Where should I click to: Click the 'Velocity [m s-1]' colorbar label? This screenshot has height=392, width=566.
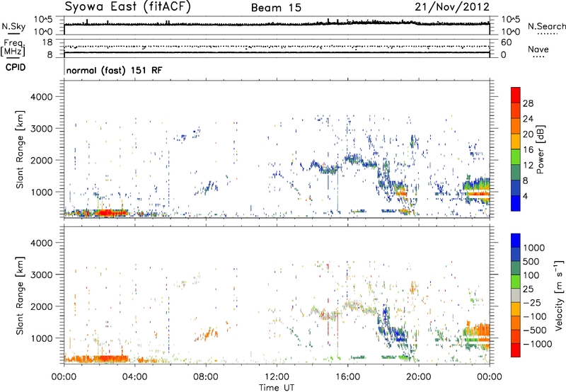click(x=559, y=295)
